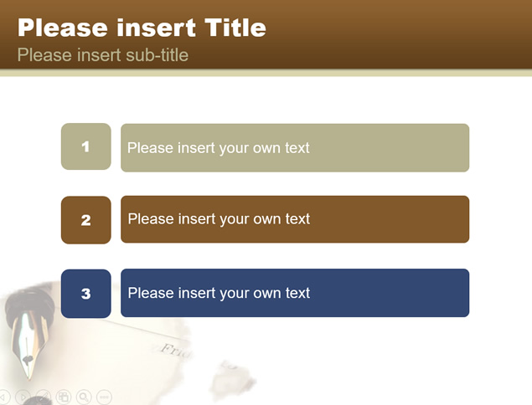The height and width of the screenshot is (405, 532).
Task: Go to previous slide with left arrow icon
Action: tap(3, 397)
